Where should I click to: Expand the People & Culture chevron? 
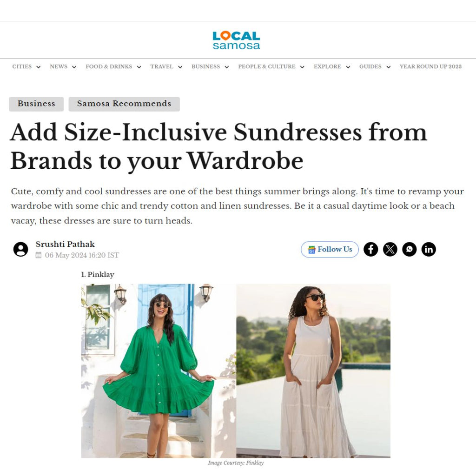click(302, 67)
